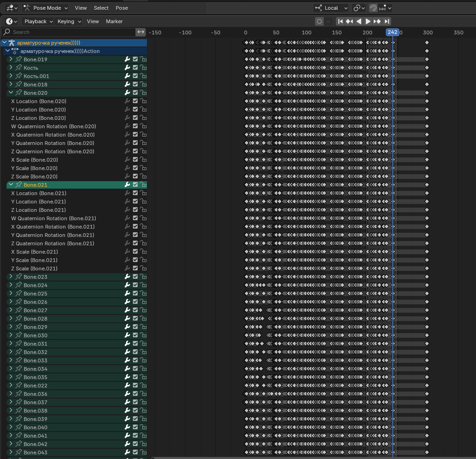Jump to next keyframe

point(377,21)
